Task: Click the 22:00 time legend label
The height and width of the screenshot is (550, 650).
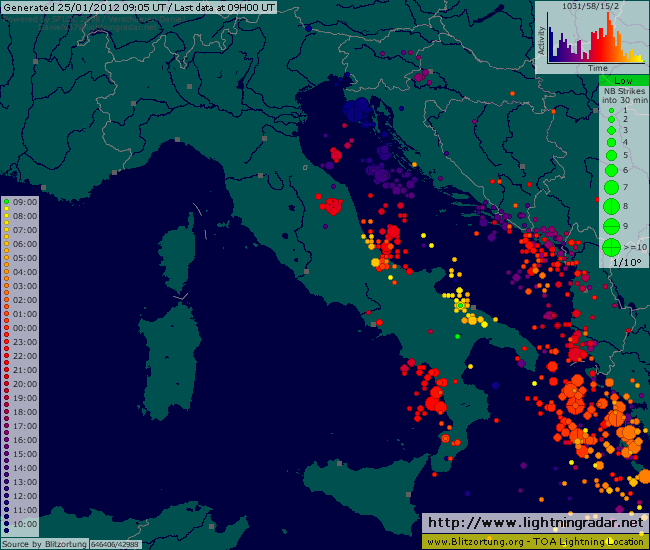Action: coord(25,356)
